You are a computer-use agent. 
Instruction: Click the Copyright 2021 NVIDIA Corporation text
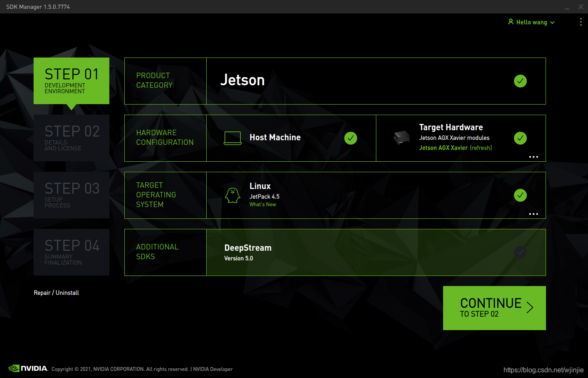pyautogui.click(x=120, y=369)
